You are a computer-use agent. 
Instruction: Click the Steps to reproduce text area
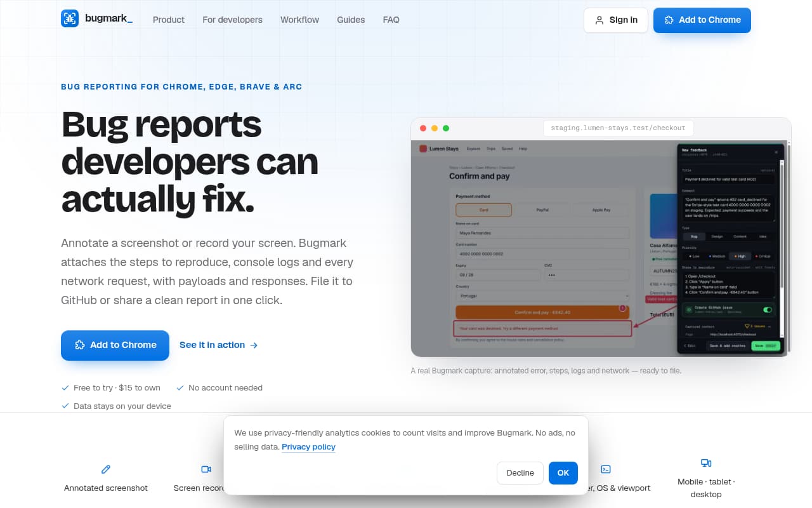[729, 285]
